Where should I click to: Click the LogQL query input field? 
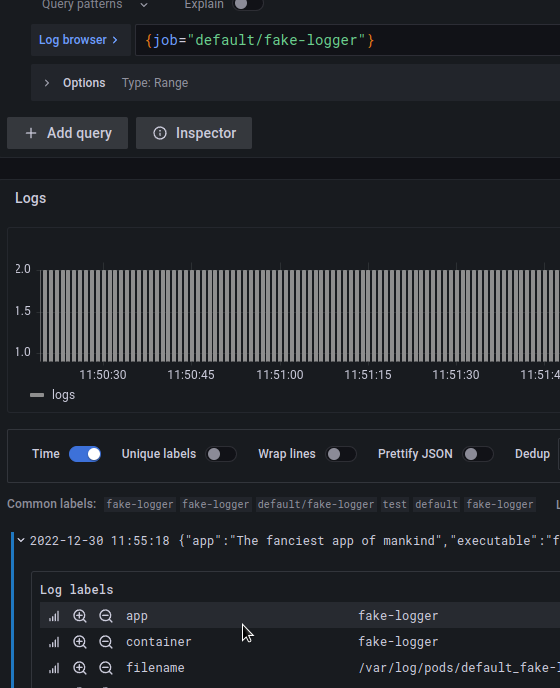tap(348, 40)
